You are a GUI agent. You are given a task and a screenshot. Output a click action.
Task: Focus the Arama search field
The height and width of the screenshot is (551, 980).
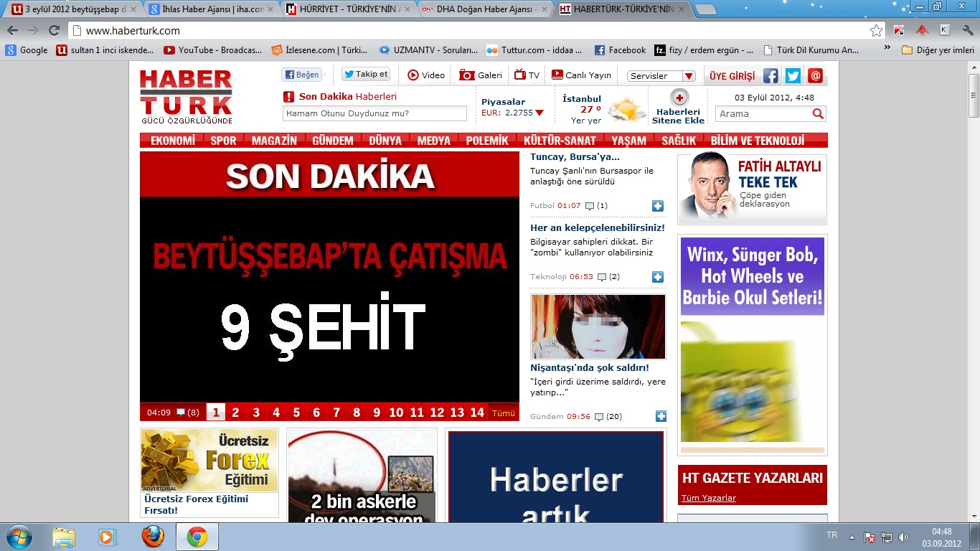click(x=764, y=113)
